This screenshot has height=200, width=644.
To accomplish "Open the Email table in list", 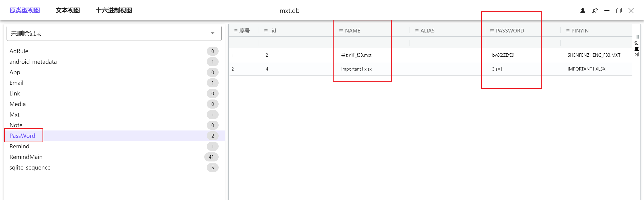I will click(x=16, y=83).
